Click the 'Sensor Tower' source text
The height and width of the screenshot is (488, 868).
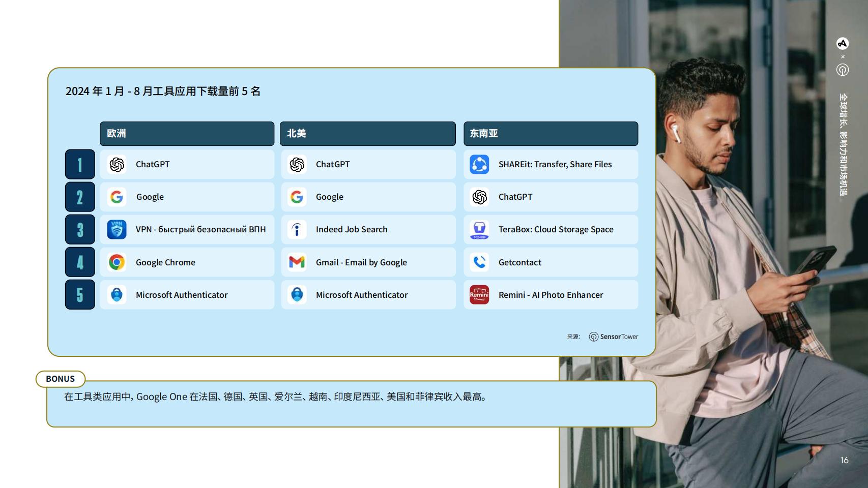tap(619, 337)
